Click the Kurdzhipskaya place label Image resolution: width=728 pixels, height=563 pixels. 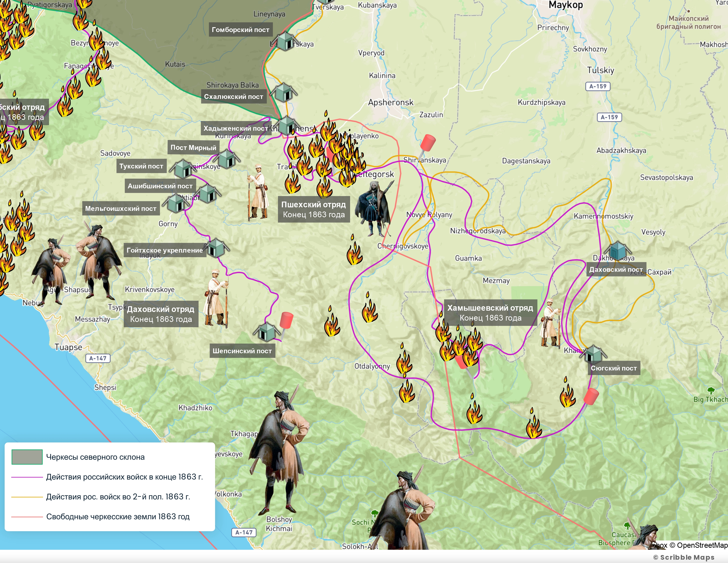coord(541,102)
